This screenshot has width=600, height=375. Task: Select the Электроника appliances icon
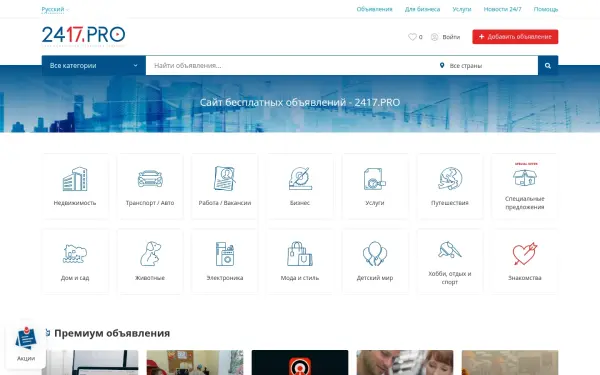(x=225, y=254)
